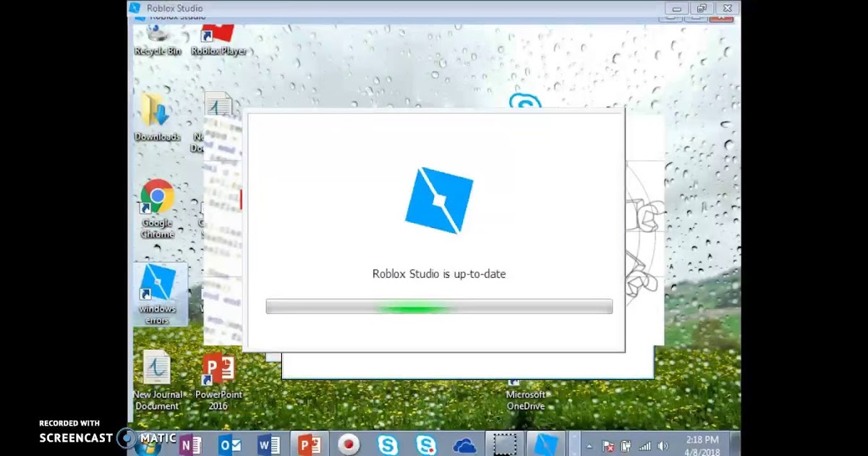
Task: Click the power/battery tray icon
Action: tap(626, 446)
